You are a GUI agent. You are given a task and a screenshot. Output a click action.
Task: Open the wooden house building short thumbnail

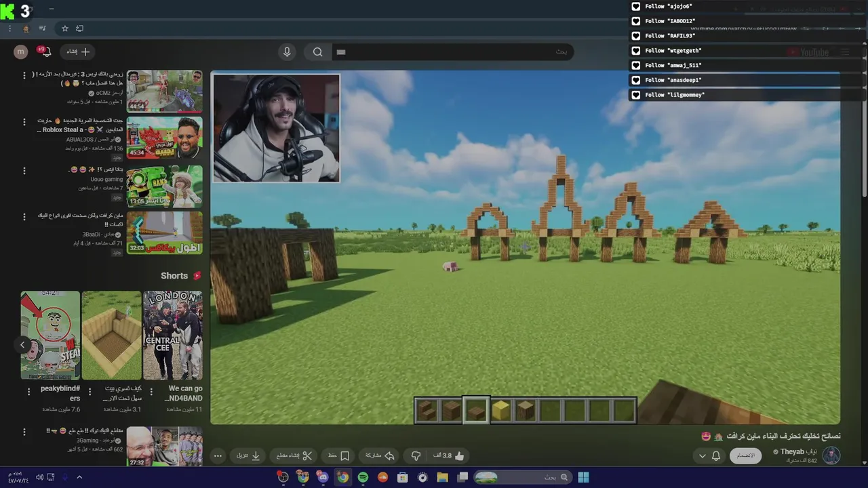coord(111,335)
